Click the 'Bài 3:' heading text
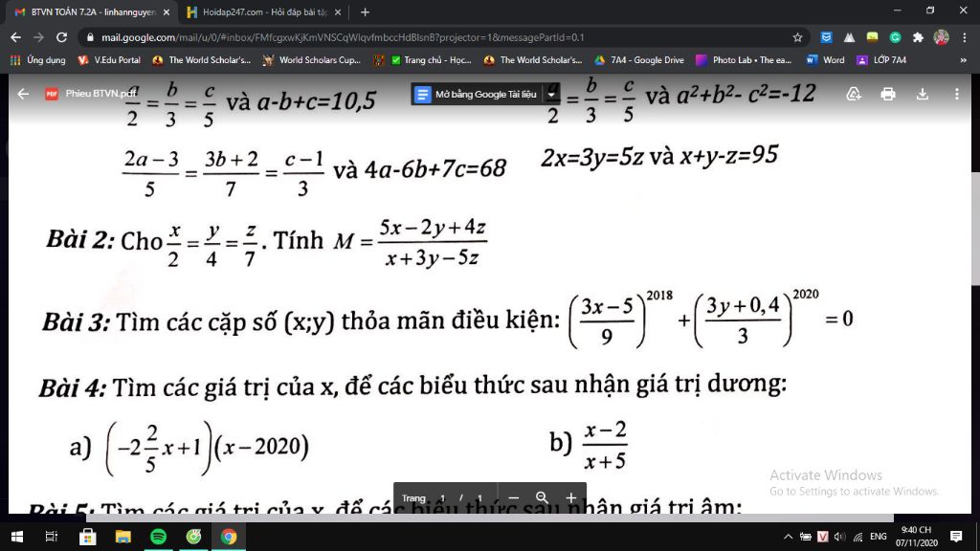The height and width of the screenshot is (551, 980). pos(77,321)
